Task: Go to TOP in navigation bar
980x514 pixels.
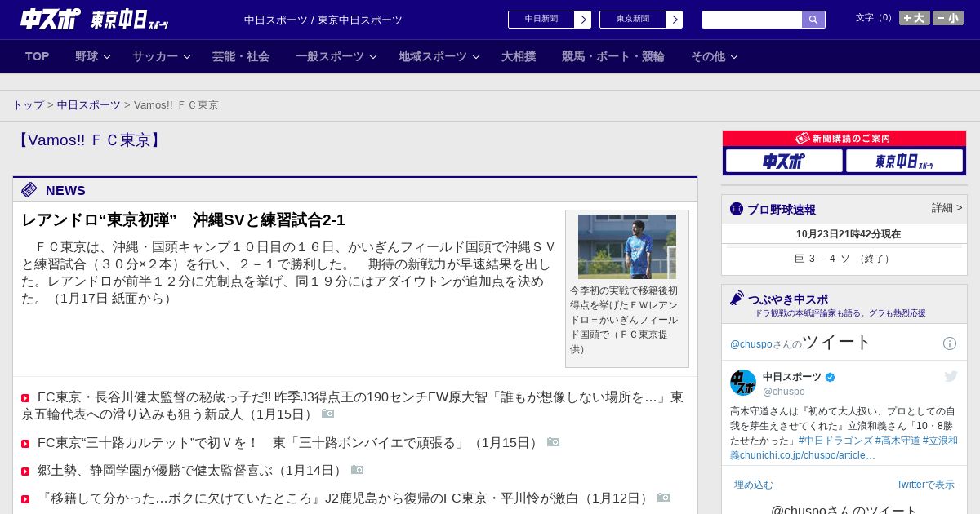Action: tap(38, 56)
